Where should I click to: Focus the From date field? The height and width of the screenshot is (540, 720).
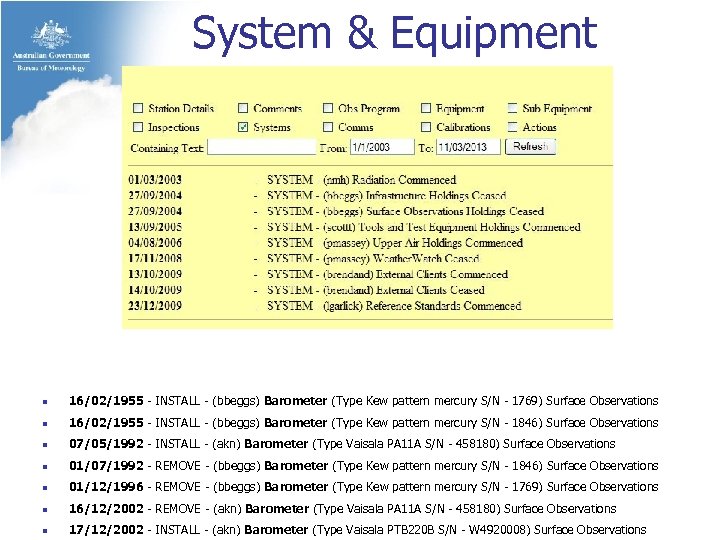click(x=382, y=147)
